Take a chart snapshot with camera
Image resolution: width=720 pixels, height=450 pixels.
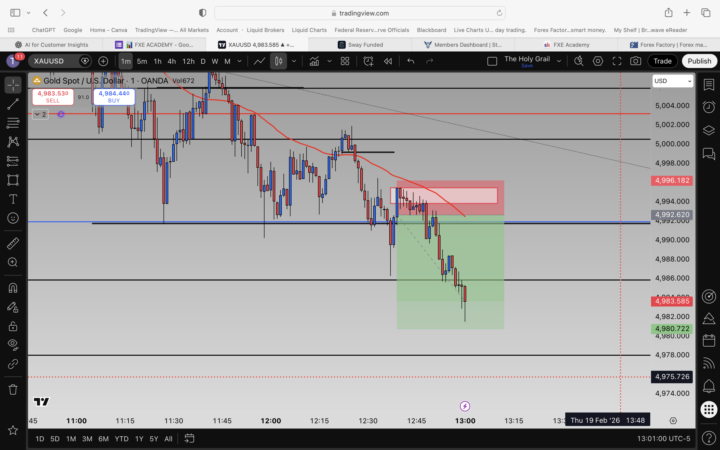[x=636, y=61]
